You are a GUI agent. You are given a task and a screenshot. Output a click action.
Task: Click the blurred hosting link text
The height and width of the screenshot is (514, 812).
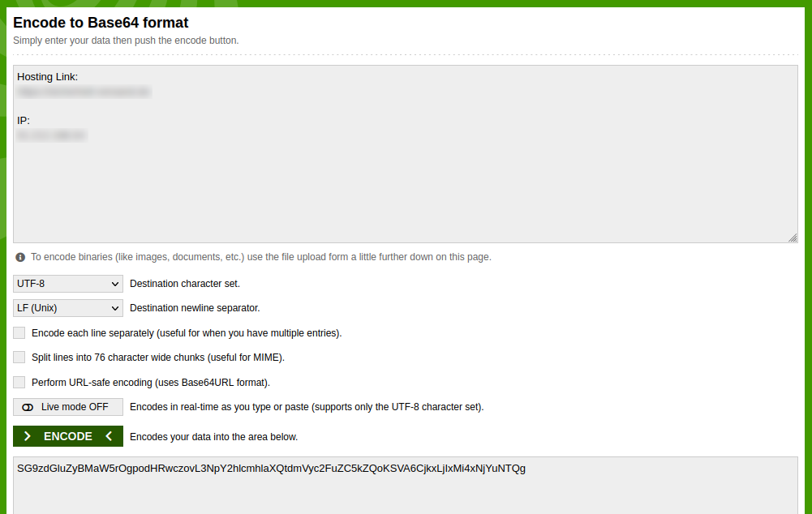point(84,92)
